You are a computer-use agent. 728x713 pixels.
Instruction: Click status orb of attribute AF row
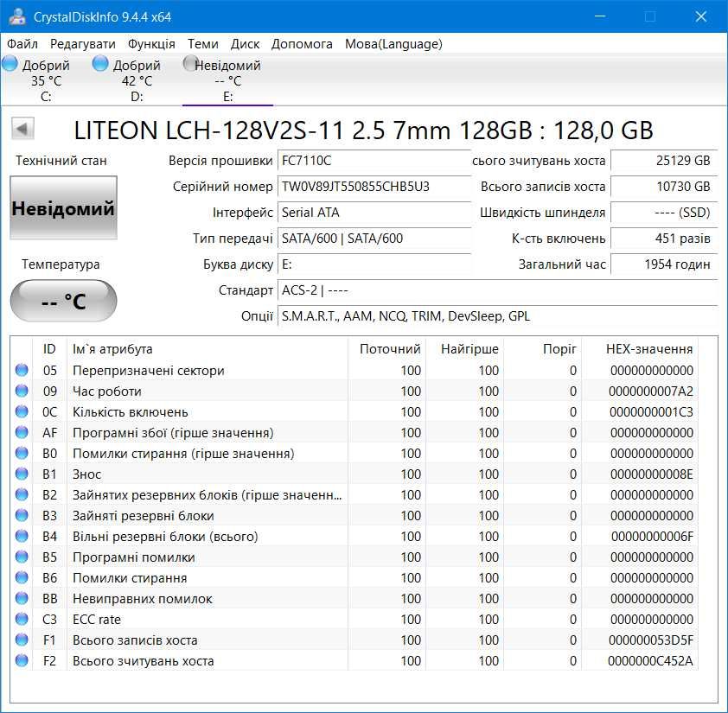point(22,432)
